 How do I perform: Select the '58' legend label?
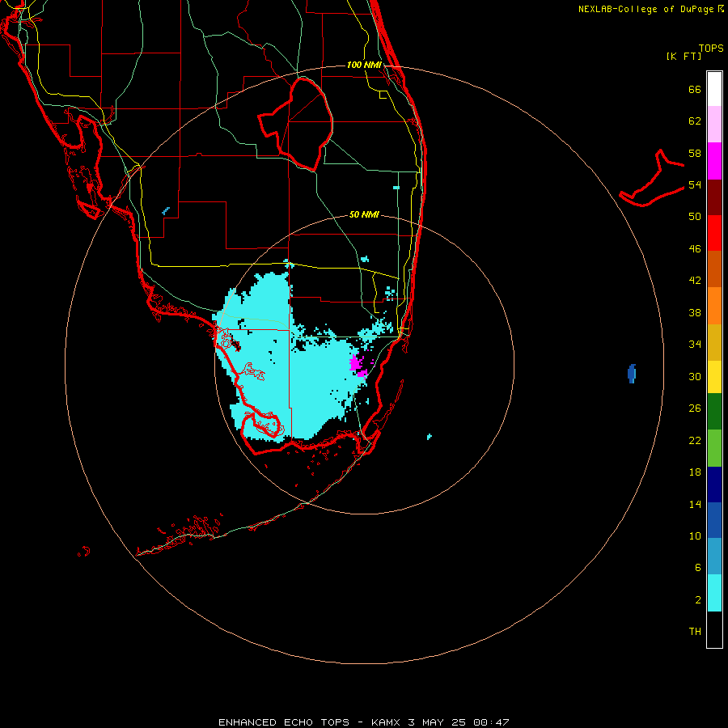[x=695, y=153]
